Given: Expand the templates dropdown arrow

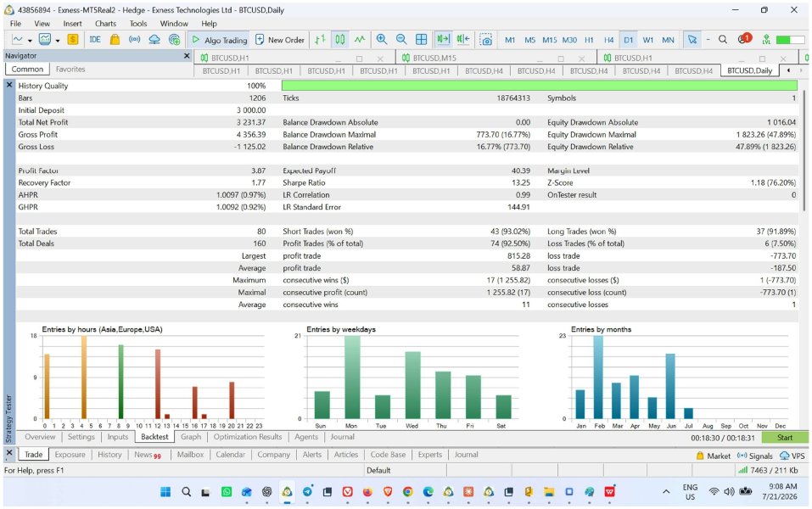Looking at the screenshot, I should [x=58, y=41].
